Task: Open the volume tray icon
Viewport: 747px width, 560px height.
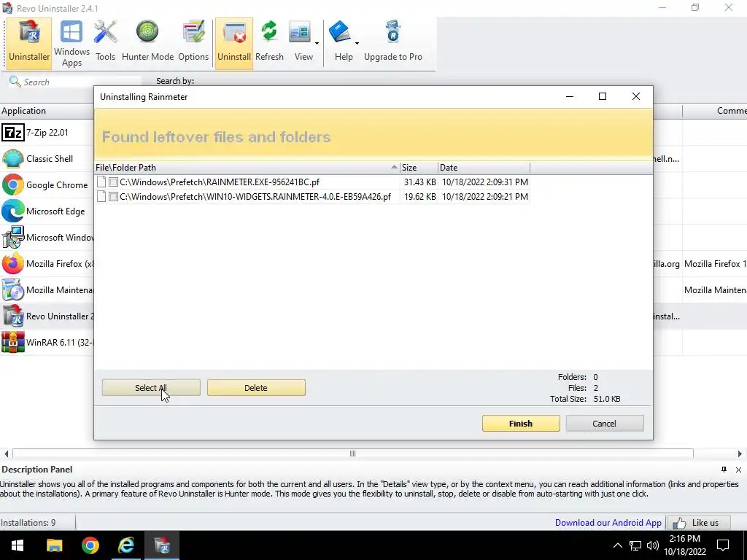Action: click(x=653, y=545)
